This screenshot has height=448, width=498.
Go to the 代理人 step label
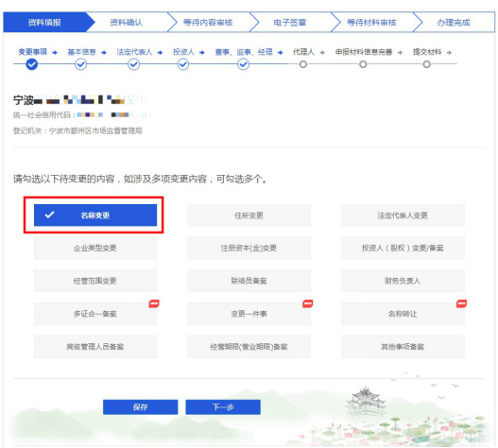pyautogui.click(x=303, y=52)
